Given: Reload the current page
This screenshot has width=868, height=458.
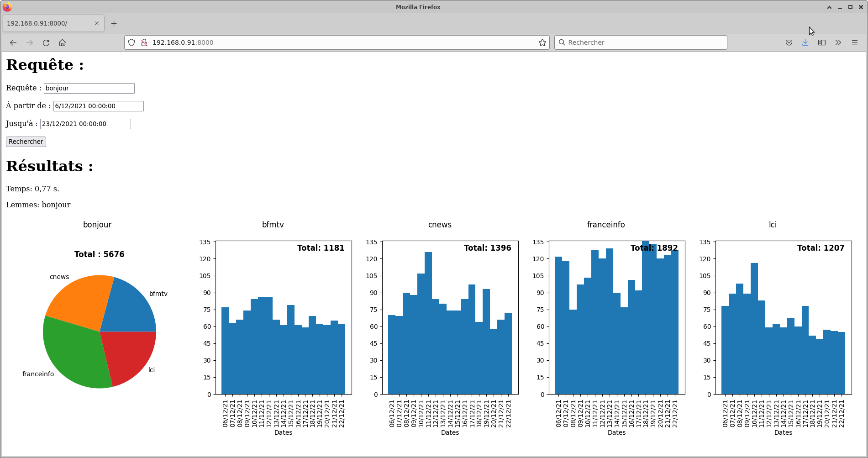Looking at the screenshot, I should (x=46, y=42).
